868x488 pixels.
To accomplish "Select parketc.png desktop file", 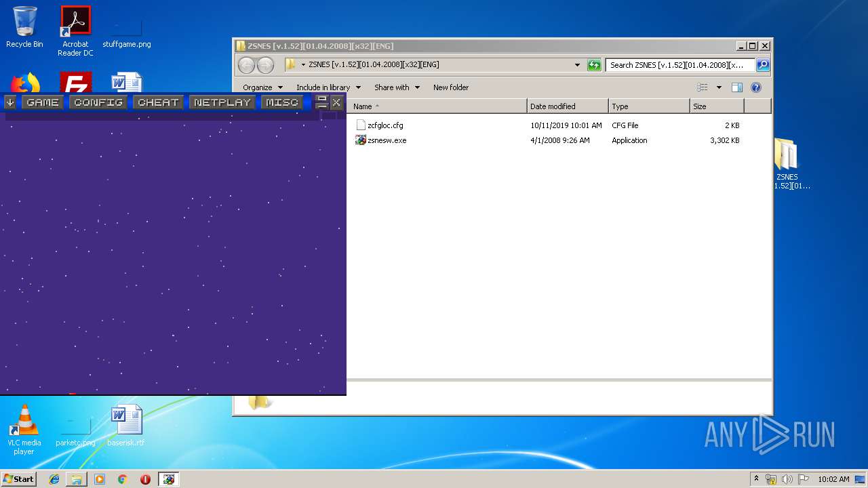I will 75,430.
